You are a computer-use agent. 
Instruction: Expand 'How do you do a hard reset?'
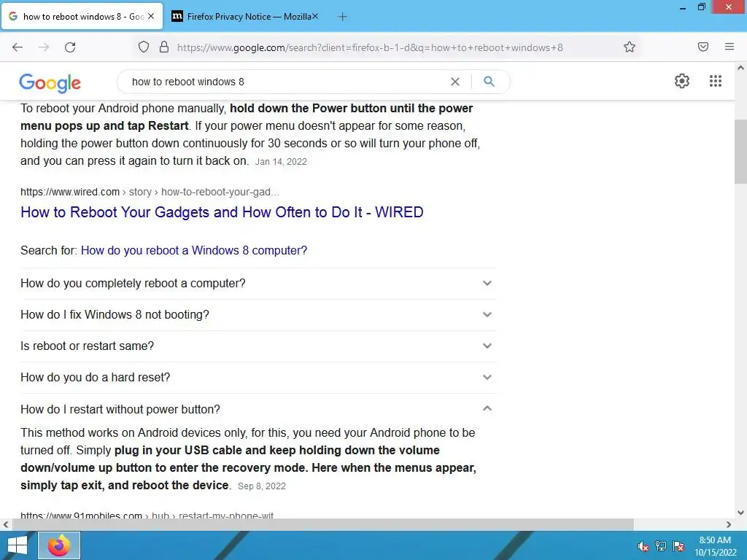[258, 378]
